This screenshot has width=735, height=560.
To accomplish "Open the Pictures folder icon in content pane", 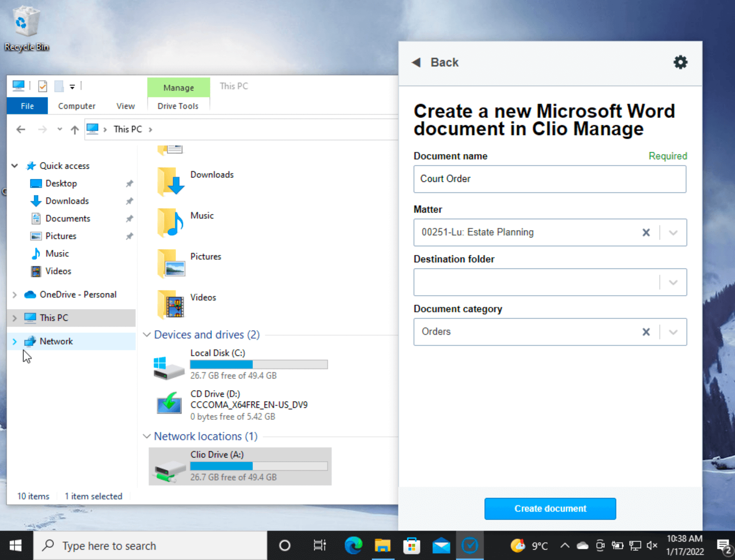I will point(171,263).
